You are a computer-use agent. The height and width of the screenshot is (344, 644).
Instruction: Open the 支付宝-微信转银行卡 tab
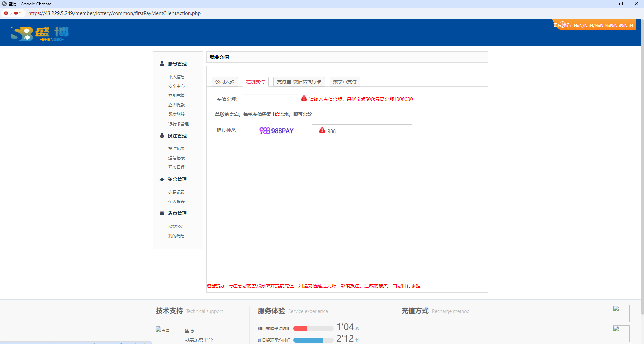coord(299,82)
